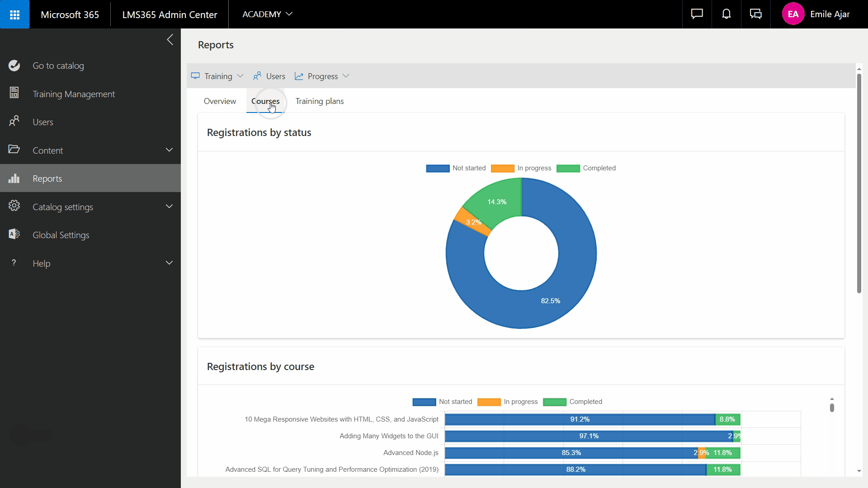Collapse the left navigation sidebar arrow
868x488 pixels.
170,40
